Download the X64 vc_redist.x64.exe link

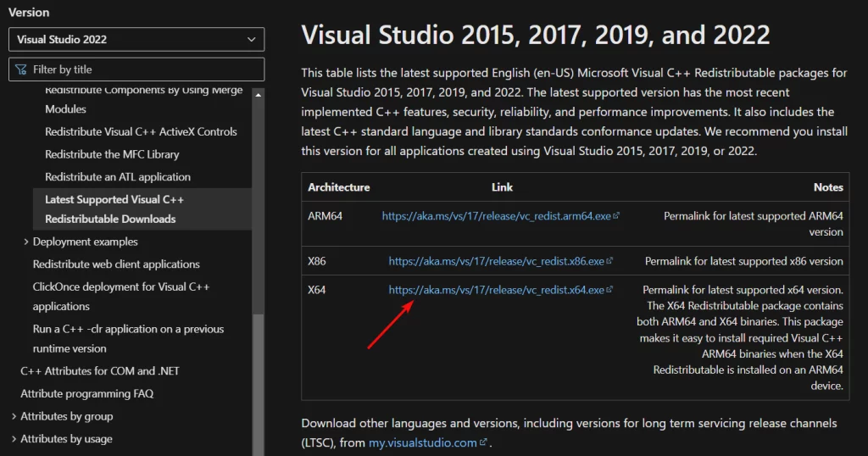(x=496, y=290)
